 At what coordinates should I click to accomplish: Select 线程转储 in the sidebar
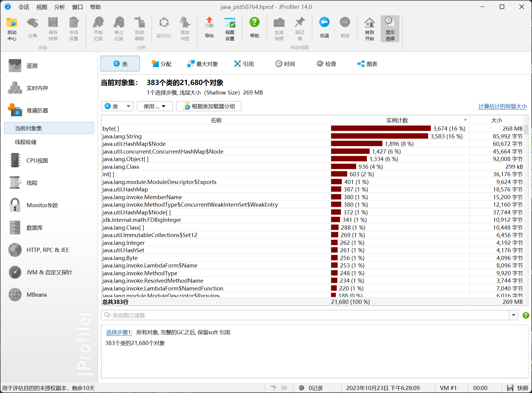tap(49, 142)
